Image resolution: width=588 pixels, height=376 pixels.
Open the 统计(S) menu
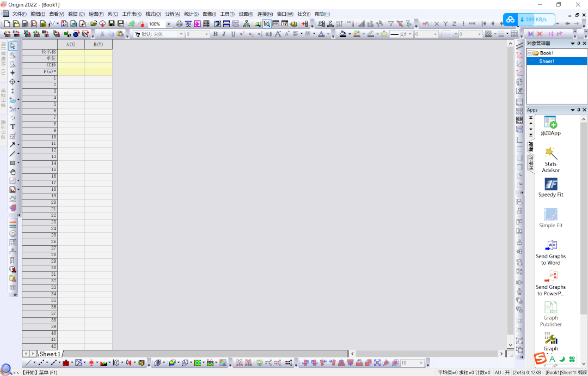pyautogui.click(x=191, y=14)
